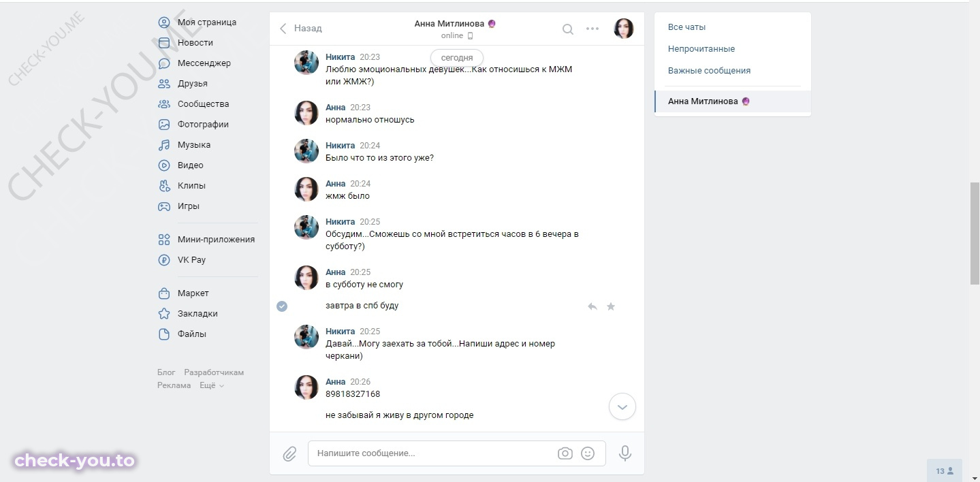Open the Файлы files icon
The width and height of the screenshot is (980, 482).
164,334
